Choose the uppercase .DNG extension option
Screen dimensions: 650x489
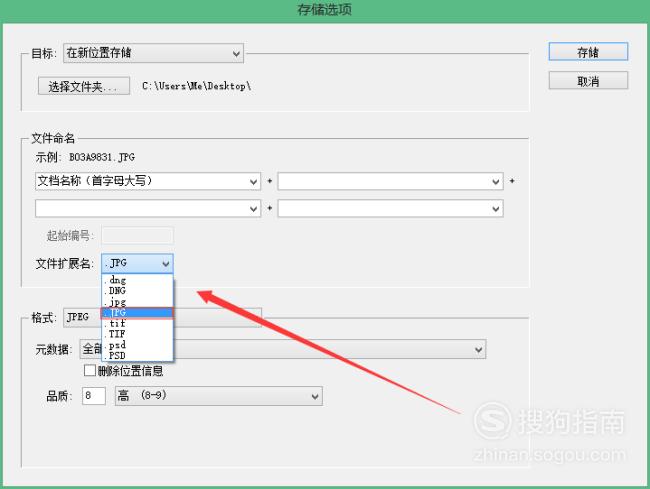tap(137, 291)
